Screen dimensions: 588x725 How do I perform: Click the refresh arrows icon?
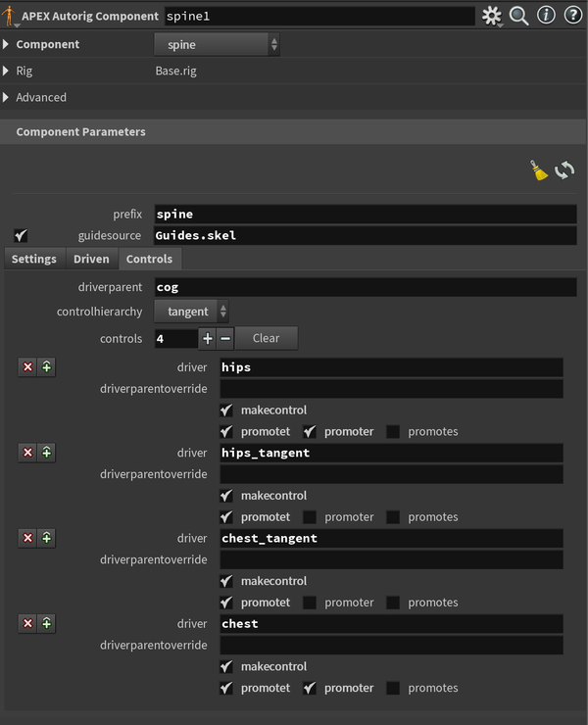pyautogui.click(x=564, y=170)
